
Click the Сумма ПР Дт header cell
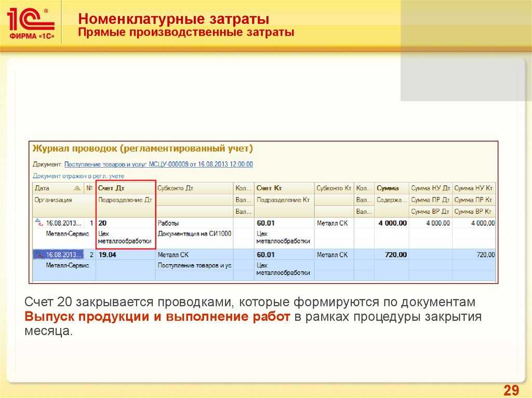coord(431,200)
